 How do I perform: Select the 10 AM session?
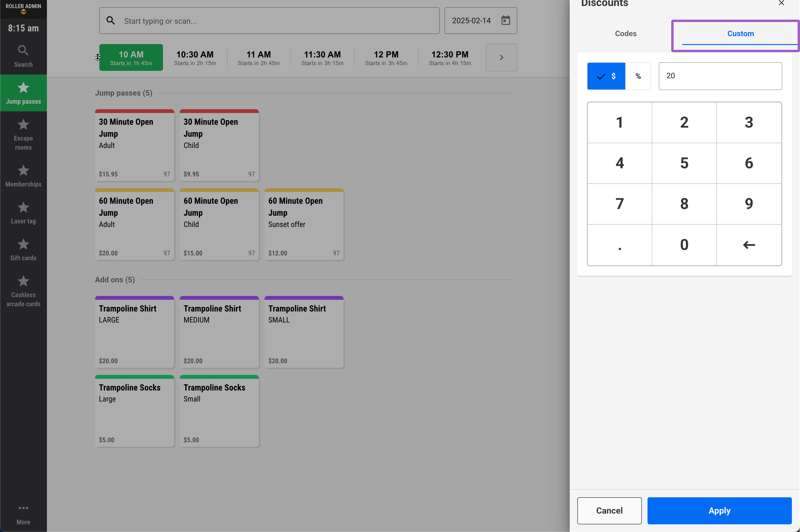(131, 58)
